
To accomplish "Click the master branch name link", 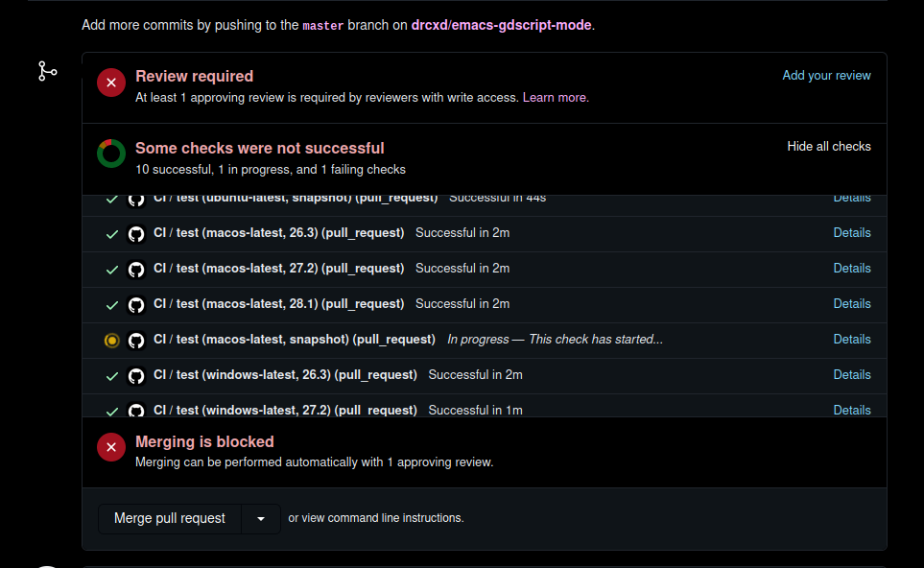I will pos(323,26).
